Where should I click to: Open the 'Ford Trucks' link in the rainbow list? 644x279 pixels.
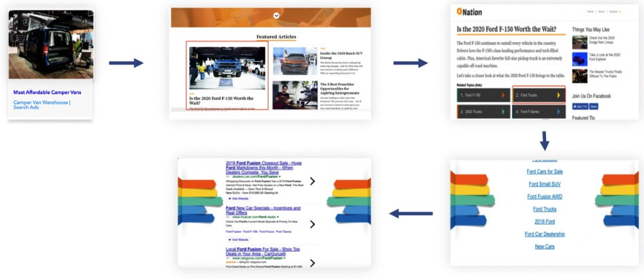545,209
